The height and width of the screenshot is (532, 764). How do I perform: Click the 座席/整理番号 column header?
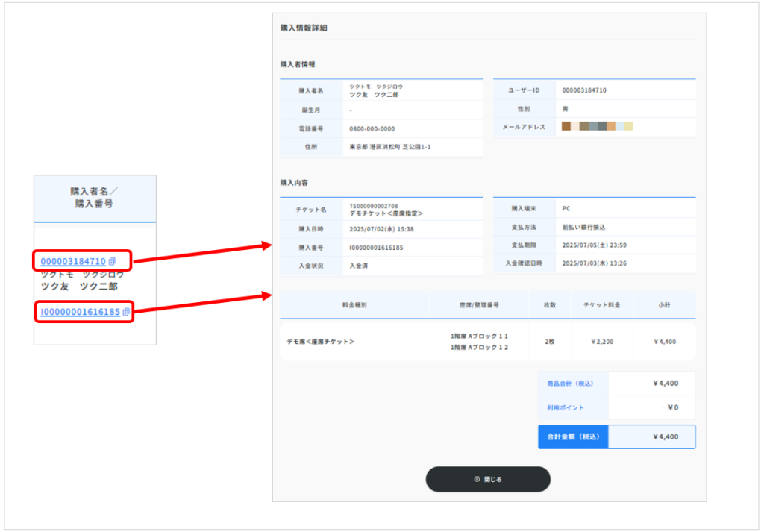[479, 304]
